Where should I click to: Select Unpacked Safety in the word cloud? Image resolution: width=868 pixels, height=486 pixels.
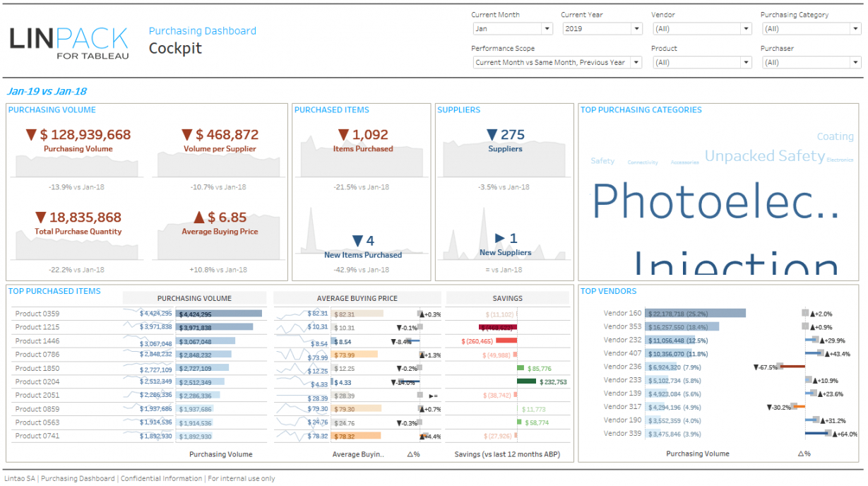pos(764,156)
